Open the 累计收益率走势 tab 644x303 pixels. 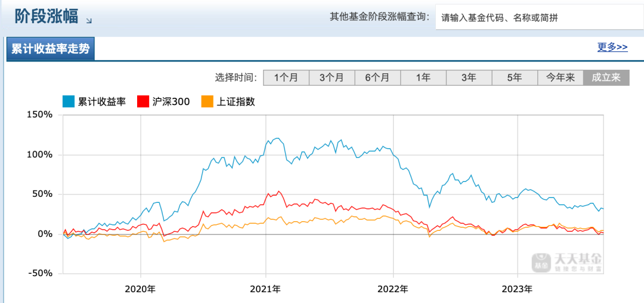click(x=51, y=49)
